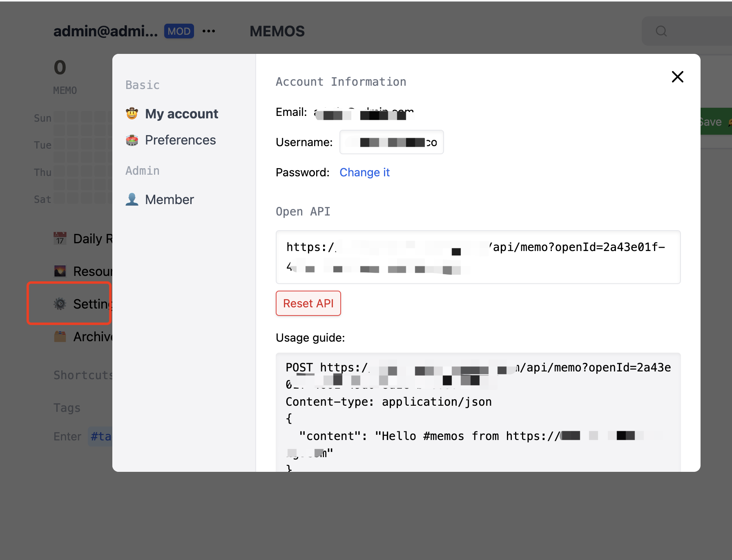Viewport: 732px width, 560px height.
Task: Click the Reset API button
Action: [x=308, y=303]
